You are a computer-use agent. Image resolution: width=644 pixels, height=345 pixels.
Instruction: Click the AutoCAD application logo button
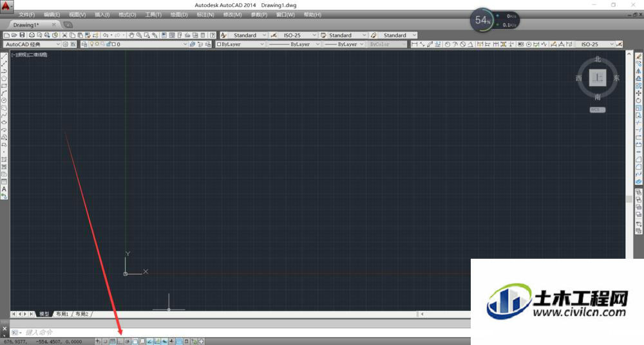(x=6, y=6)
